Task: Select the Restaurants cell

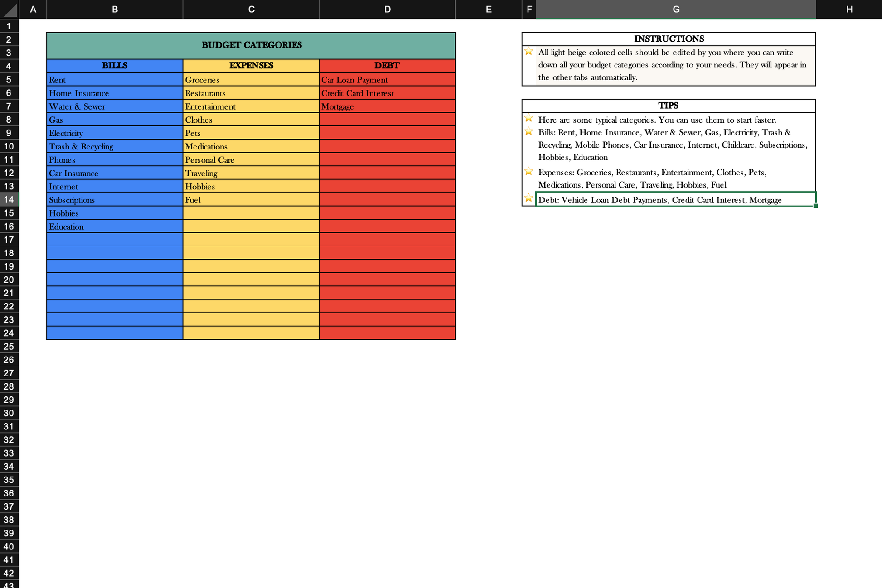Action: [251, 93]
